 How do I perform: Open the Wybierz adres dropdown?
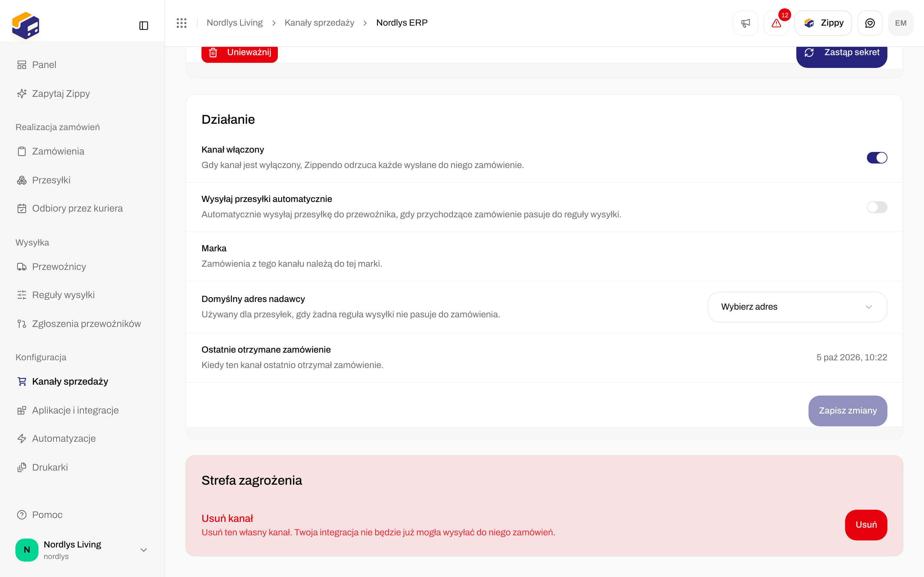(797, 307)
